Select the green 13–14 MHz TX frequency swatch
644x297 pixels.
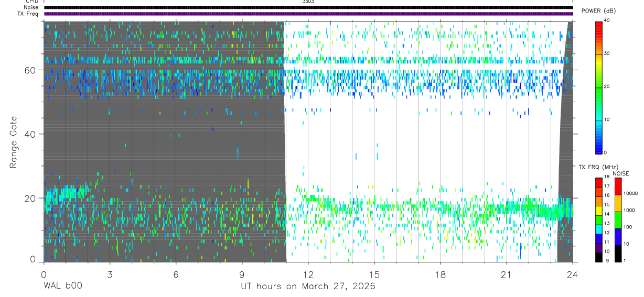(x=598, y=220)
